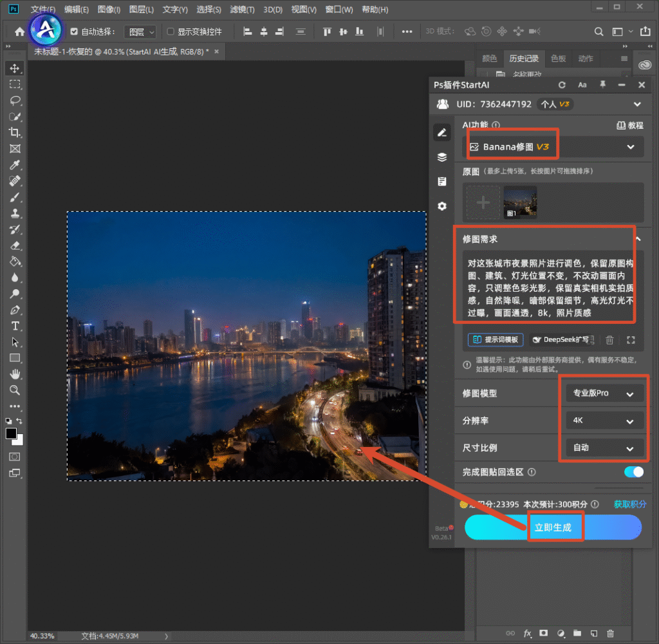Select the Pen tool
The height and width of the screenshot is (644, 659).
coord(15,310)
